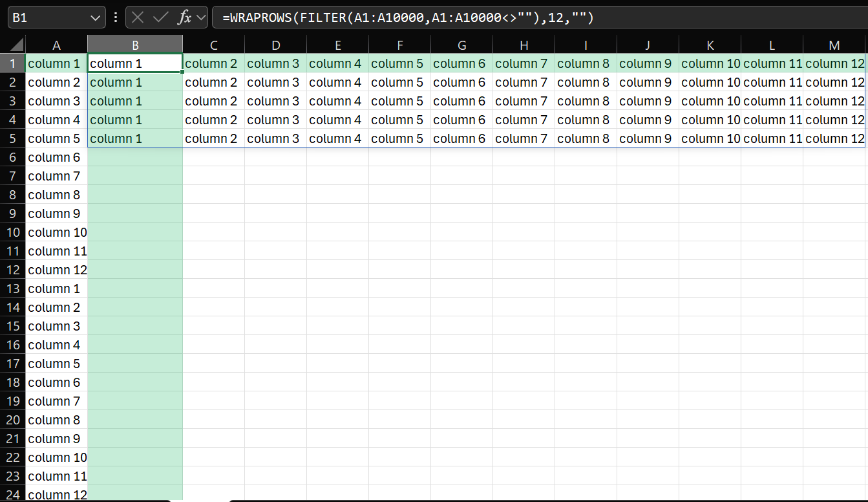Click cell B1 containing column 1
Image resolution: width=868 pixels, height=502 pixels.
point(135,63)
